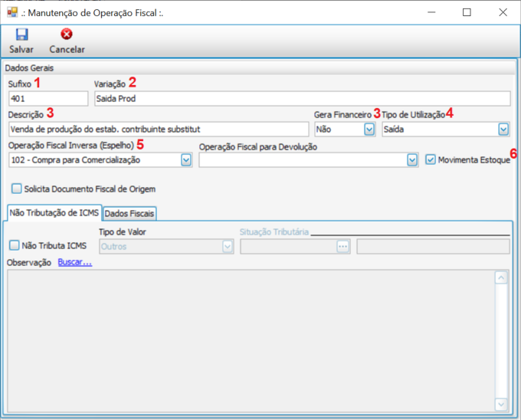Viewport: 521px width, 420px height.
Task: Click the Situação Tributária ellipsis lookup button
Action: [x=343, y=247]
